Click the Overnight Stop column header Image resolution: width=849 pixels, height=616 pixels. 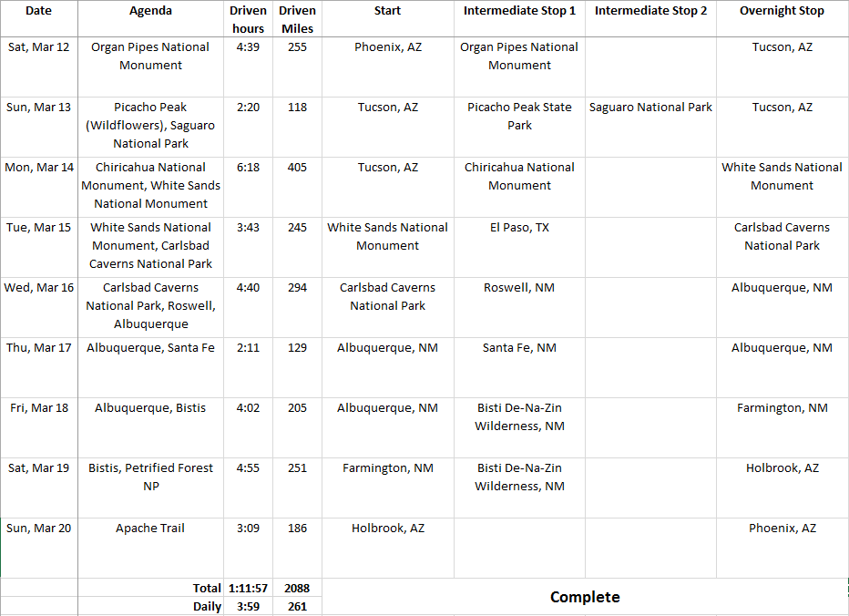[x=782, y=11]
